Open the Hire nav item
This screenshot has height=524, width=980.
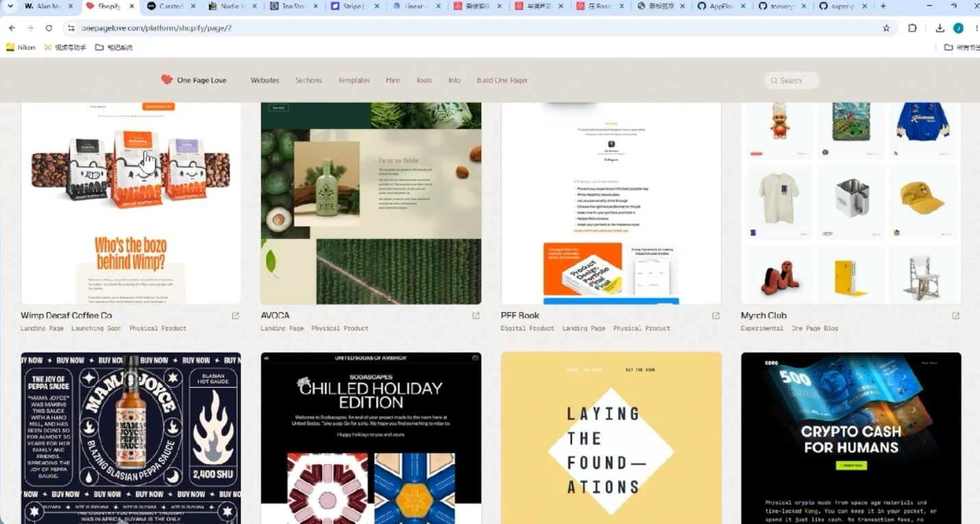(x=392, y=80)
